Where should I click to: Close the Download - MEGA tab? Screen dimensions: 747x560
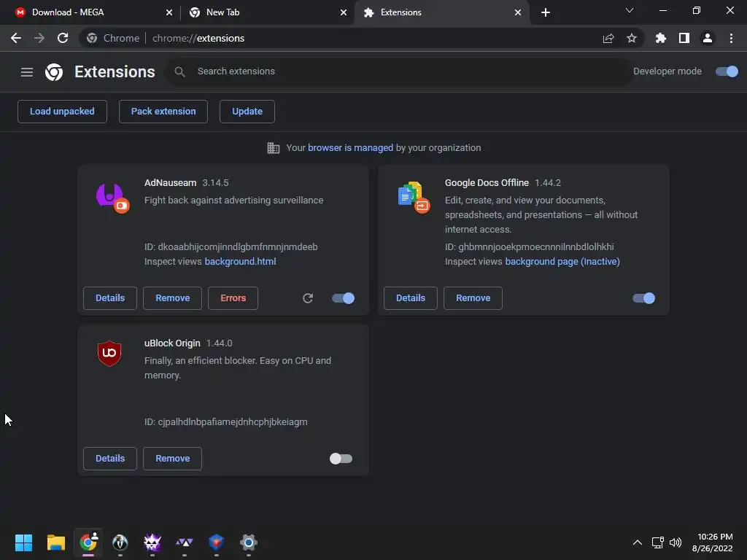[169, 12]
